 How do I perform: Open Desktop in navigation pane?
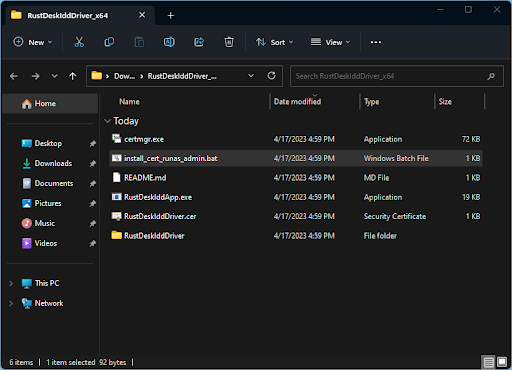pos(48,143)
